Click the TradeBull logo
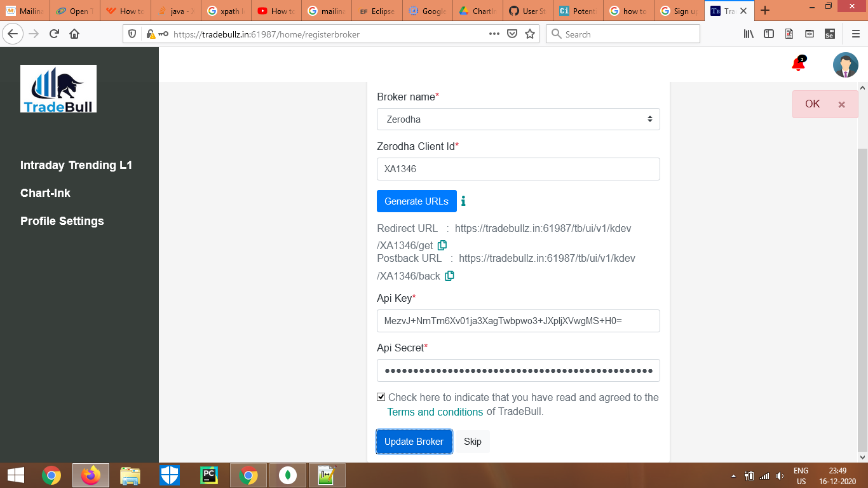 click(58, 88)
